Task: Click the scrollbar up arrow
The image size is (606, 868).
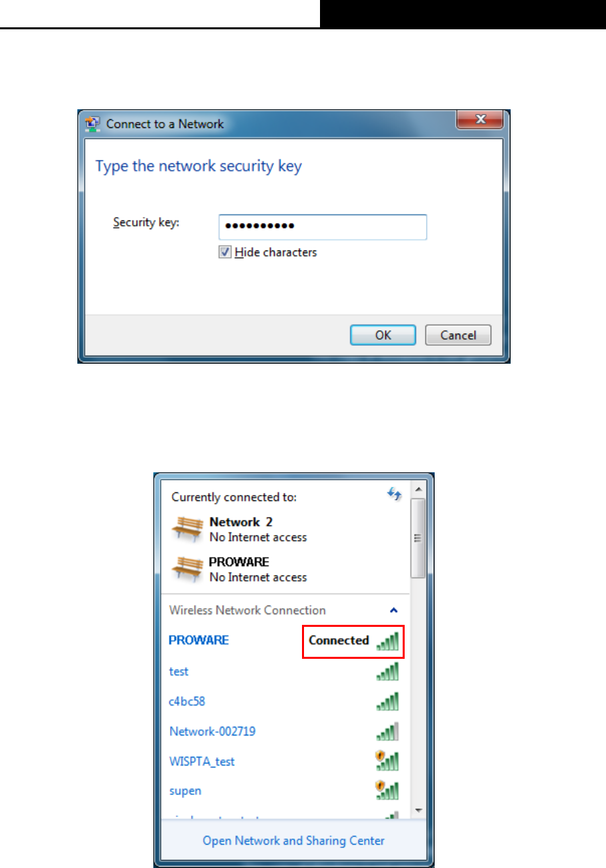Action: [418, 490]
